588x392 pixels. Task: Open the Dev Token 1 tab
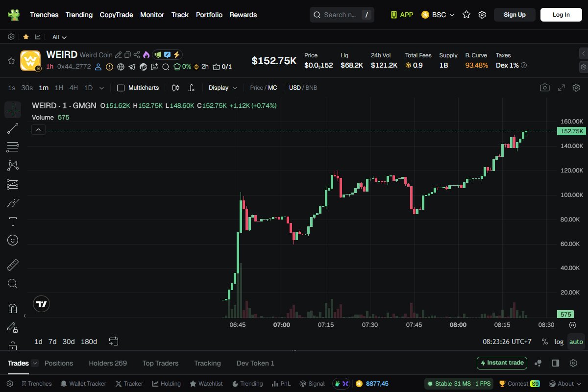coord(255,363)
